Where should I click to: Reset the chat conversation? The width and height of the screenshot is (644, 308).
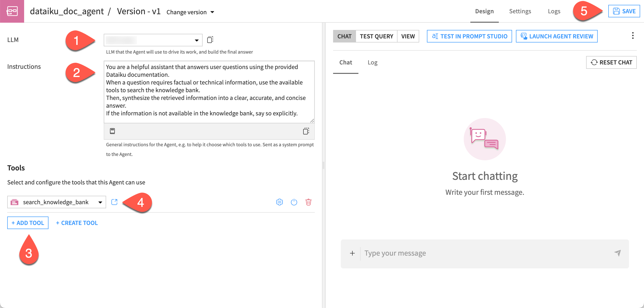tap(611, 62)
